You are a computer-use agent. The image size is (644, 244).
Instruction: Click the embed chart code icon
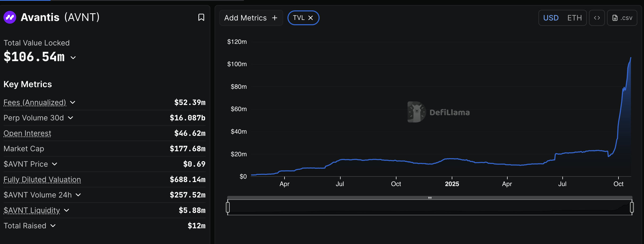coord(597,18)
